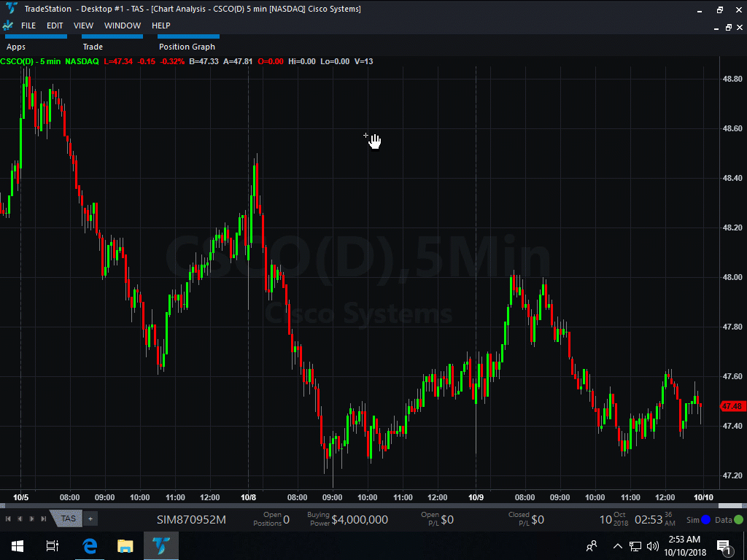Open File Explorer from taskbar
Image resolution: width=747 pixels, height=560 pixels.
coord(125,545)
